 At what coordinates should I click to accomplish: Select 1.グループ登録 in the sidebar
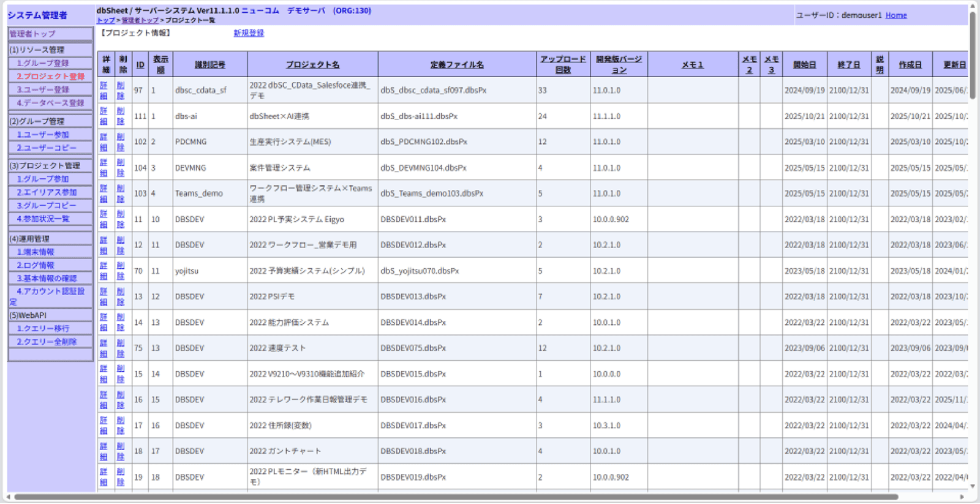point(43,63)
